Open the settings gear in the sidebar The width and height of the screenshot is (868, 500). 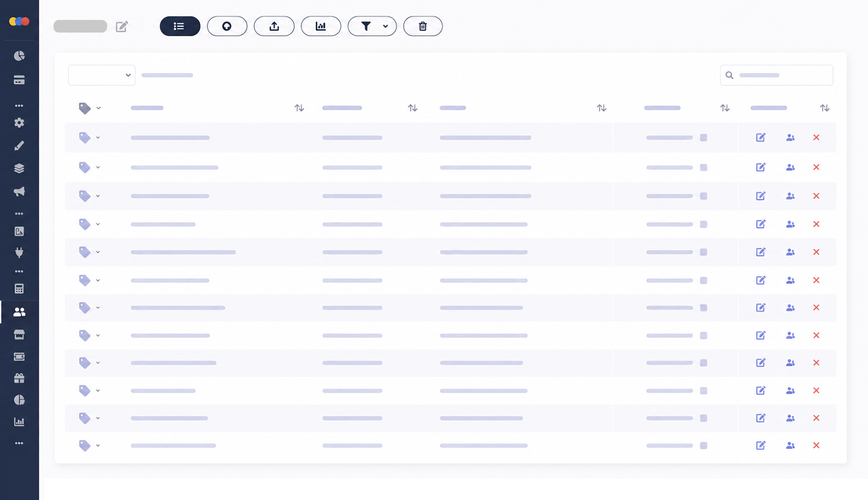pyautogui.click(x=19, y=122)
